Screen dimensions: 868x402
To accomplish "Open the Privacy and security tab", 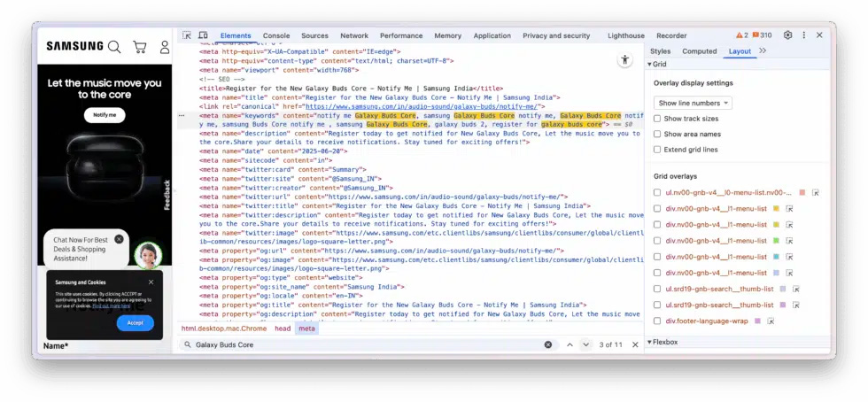I will (x=556, y=35).
